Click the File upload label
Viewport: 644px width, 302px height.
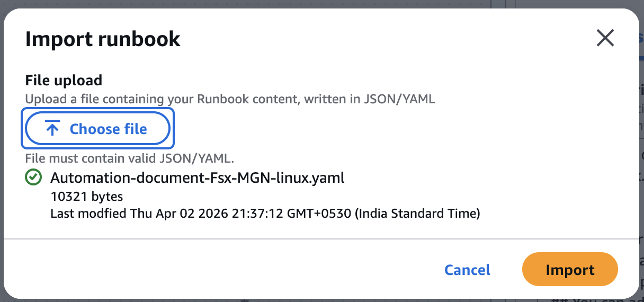pyautogui.click(x=64, y=81)
